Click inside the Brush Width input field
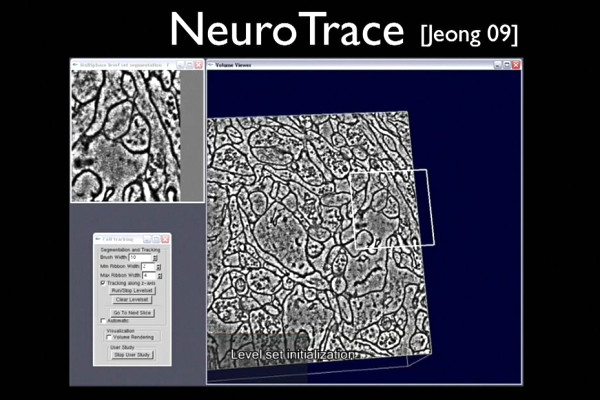600x400 pixels. pyautogui.click(x=139, y=258)
